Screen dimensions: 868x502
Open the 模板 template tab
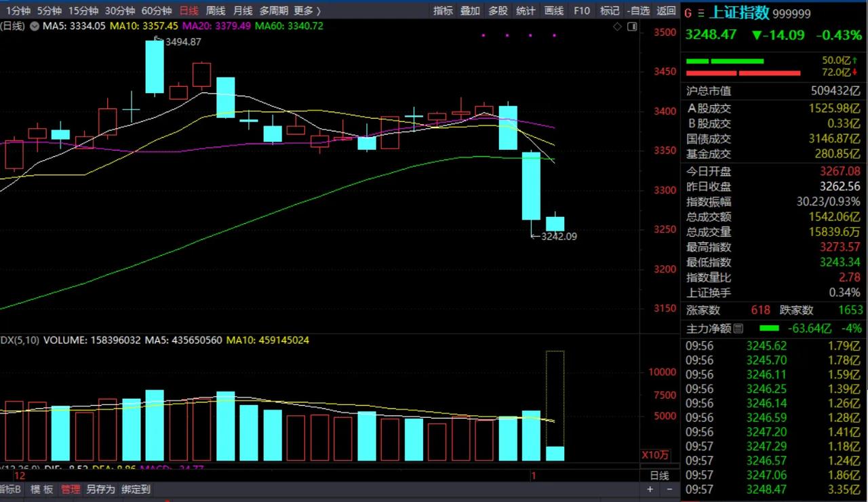click(x=42, y=489)
